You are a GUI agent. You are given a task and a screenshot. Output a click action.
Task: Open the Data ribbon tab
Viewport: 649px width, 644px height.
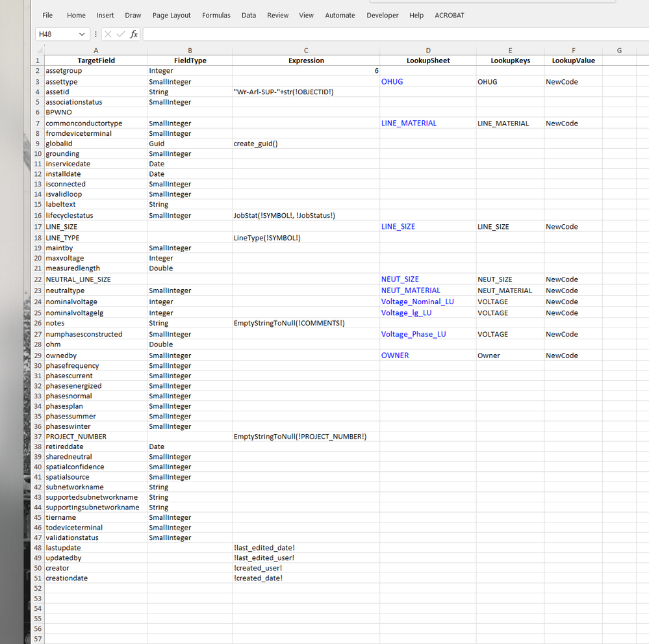248,16
